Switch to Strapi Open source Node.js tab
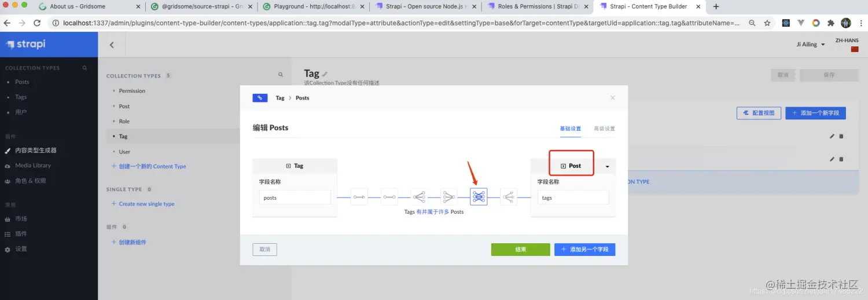 pyautogui.click(x=425, y=6)
